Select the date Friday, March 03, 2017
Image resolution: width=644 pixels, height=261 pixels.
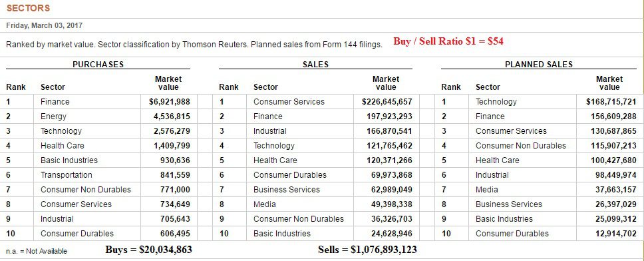coord(45,25)
